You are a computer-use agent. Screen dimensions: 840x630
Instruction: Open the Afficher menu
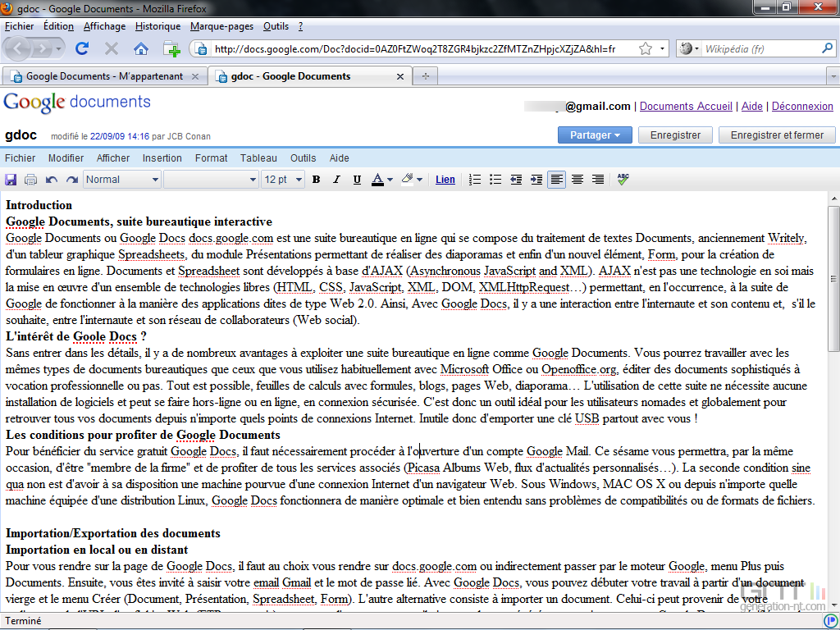[113, 158]
